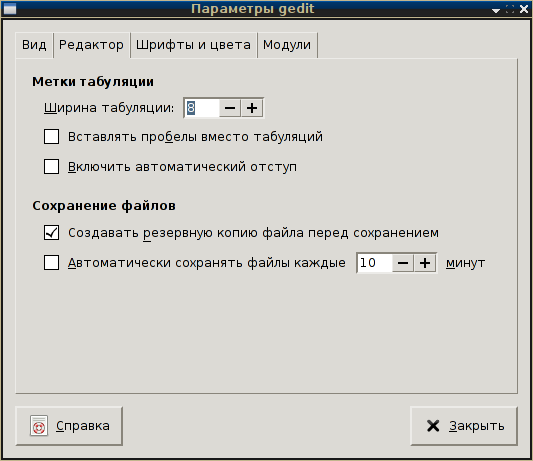Switch to the Вид tab
Image resolution: width=533 pixels, height=461 pixels.
34,45
